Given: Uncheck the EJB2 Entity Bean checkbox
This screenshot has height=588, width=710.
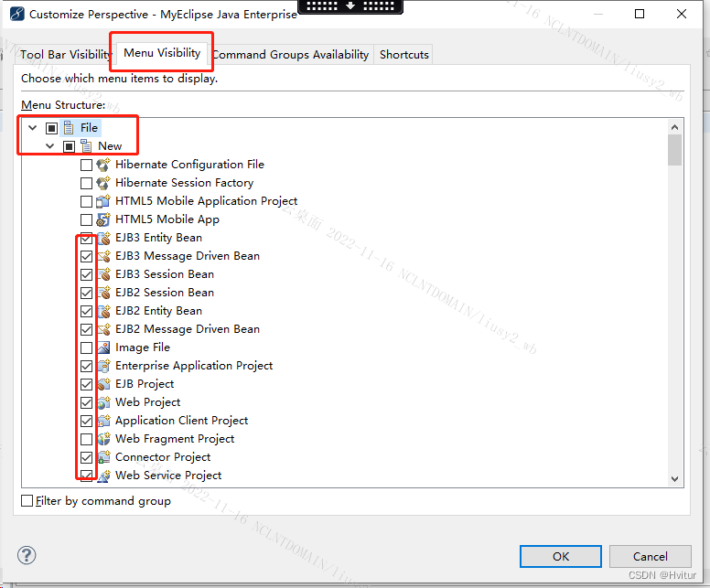Looking at the screenshot, I should [x=86, y=311].
